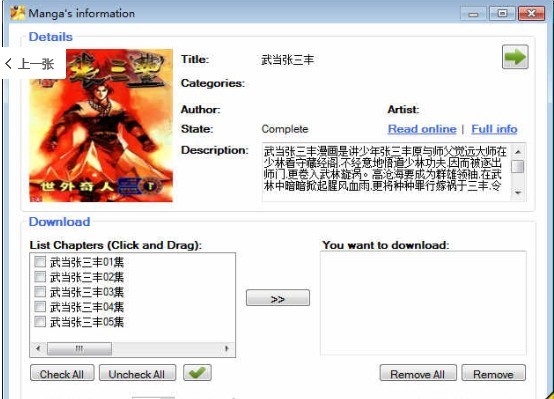Click the Check All button
Viewport: 554px width, 399px height.
pos(62,373)
